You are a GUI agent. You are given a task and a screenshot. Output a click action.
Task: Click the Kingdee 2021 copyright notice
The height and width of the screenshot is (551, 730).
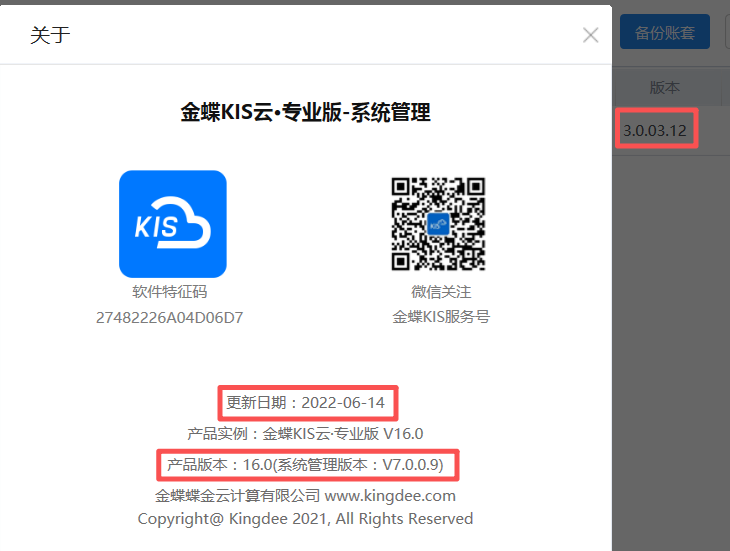(305, 519)
